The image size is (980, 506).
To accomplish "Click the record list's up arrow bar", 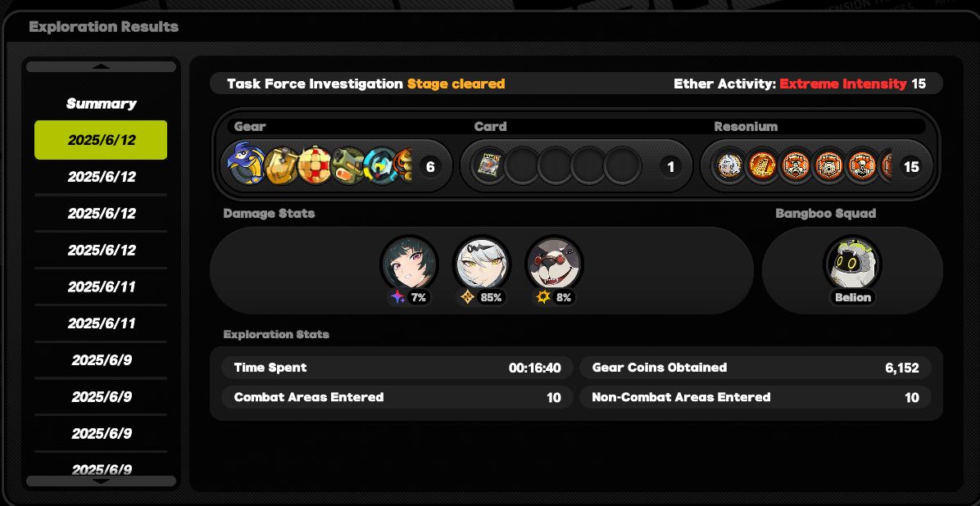I will point(102,66).
